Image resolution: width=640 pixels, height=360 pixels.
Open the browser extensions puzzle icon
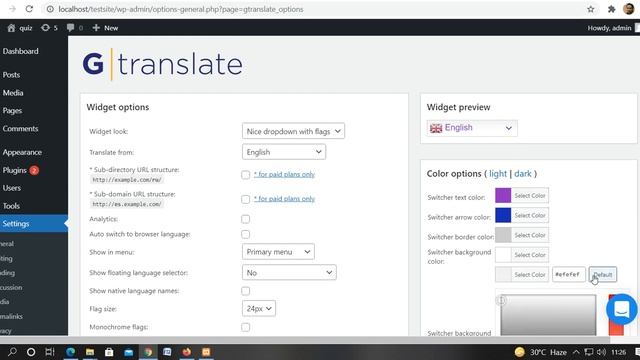611,9
